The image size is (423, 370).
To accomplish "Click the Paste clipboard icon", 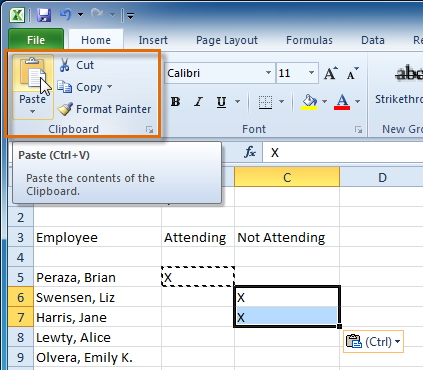I will pos(32,73).
